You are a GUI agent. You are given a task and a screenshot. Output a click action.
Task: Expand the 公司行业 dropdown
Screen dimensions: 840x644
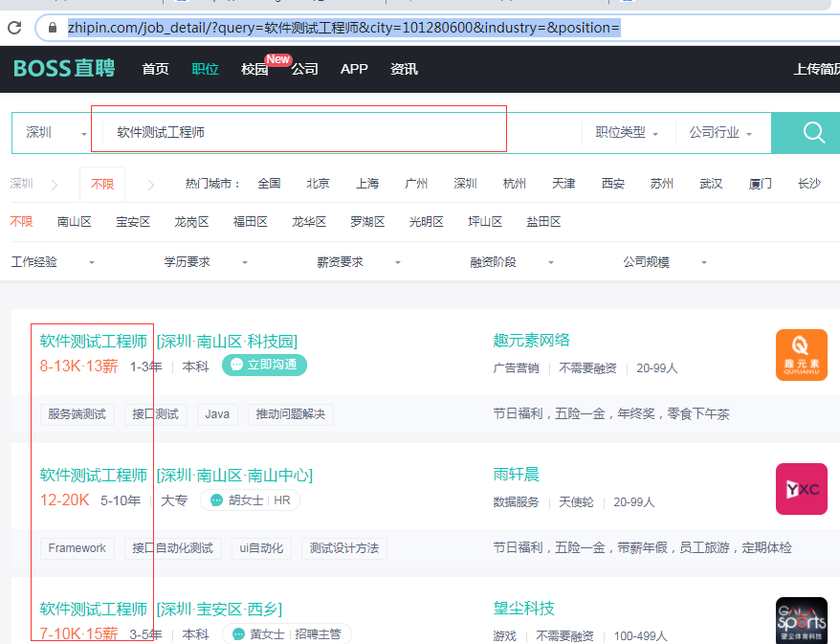click(720, 132)
